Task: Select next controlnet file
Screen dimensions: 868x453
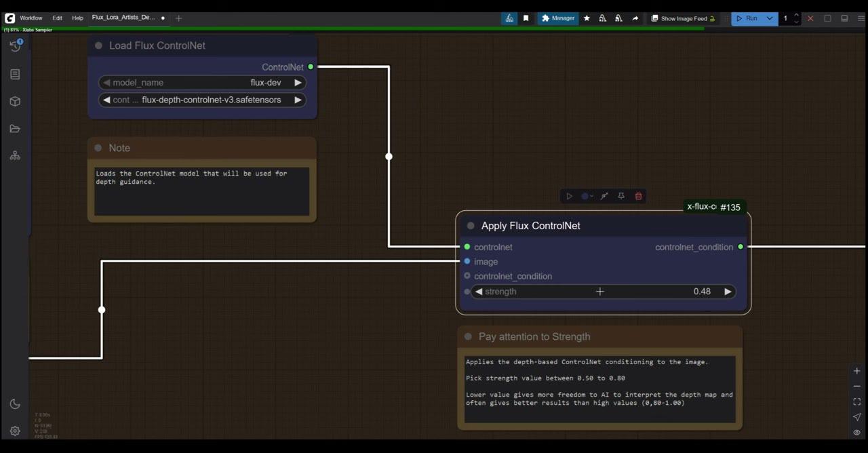Action: pos(298,100)
